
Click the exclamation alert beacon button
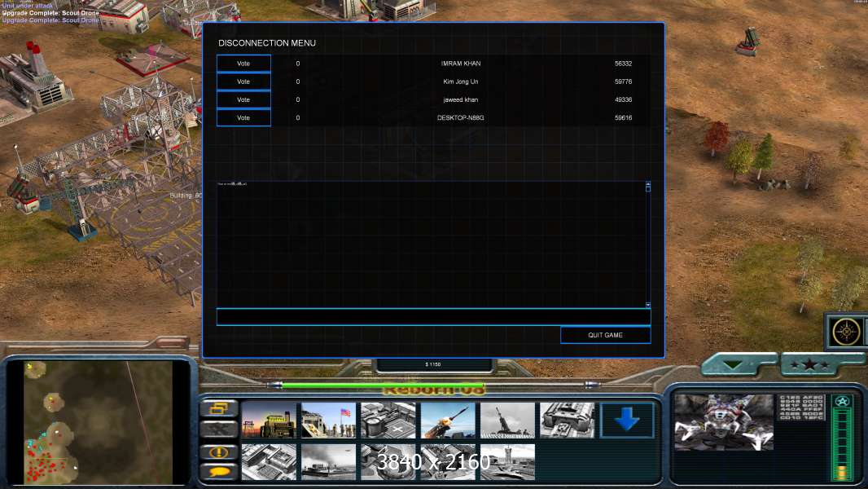click(219, 452)
